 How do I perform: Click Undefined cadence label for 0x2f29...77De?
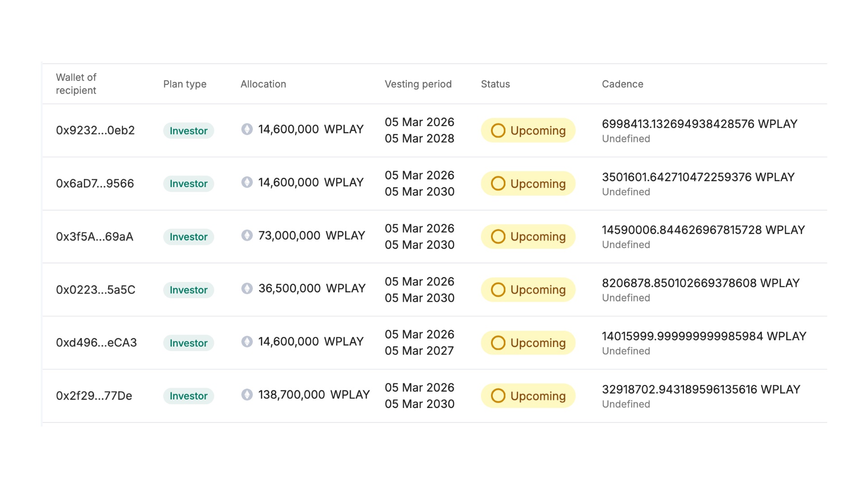(626, 404)
